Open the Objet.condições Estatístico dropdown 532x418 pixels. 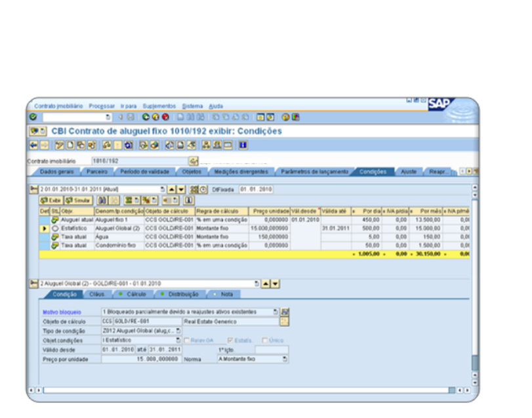[178, 340]
